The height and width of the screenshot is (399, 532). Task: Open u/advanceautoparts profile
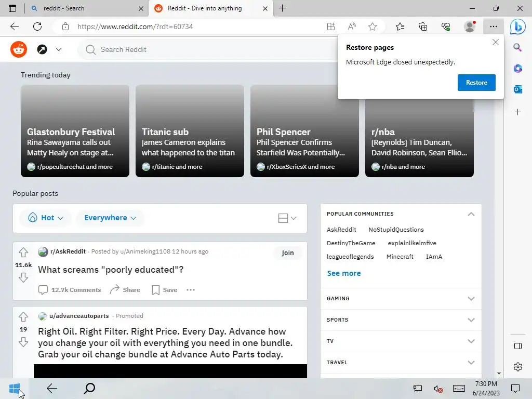(79, 316)
